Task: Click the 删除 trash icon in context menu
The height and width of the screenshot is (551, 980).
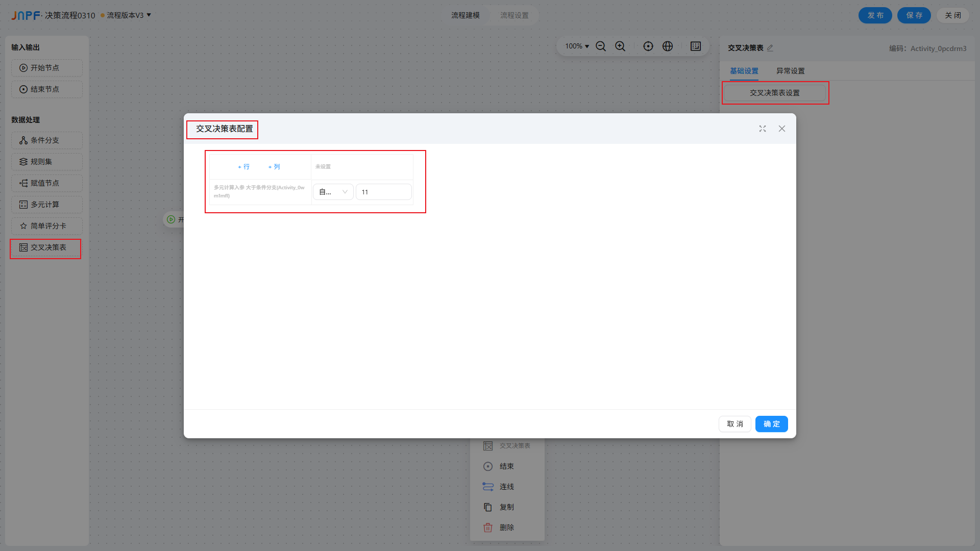Action: click(x=488, y=528)
